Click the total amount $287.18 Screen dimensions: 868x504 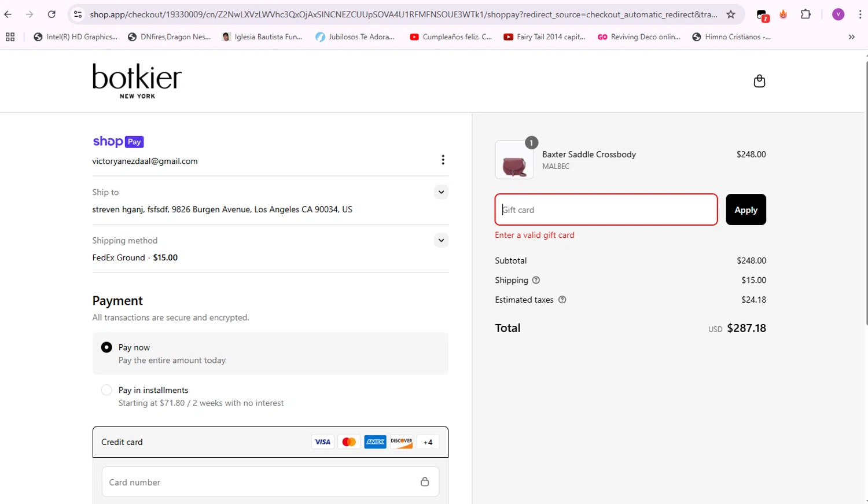tap(746, 328)
